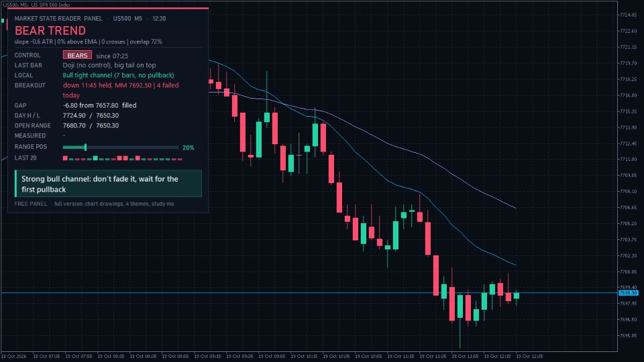
Task: Click price axis label 7705.20
Action: (628, 224)
